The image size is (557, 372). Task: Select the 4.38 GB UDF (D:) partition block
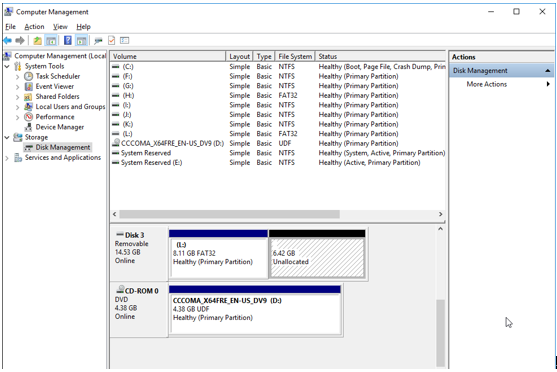click(x=255, y=310)
